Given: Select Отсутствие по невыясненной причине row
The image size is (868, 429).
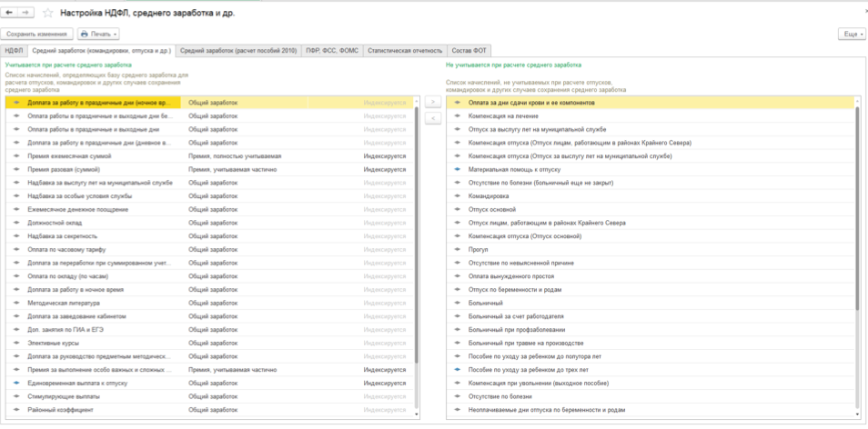Looking at the screenshot, I should click(651, 264).
